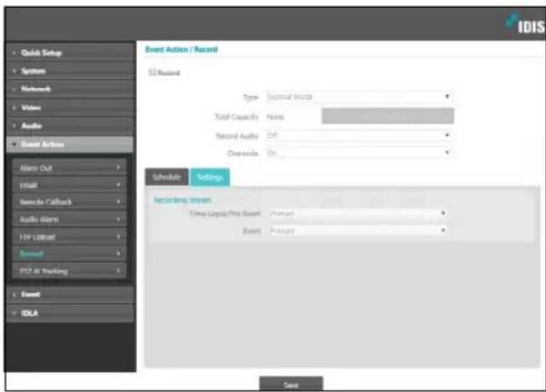This screenshot has height=392, width=546.
Task: Click the Audio Alarm arrow icon
Action: tap(118, 220)
